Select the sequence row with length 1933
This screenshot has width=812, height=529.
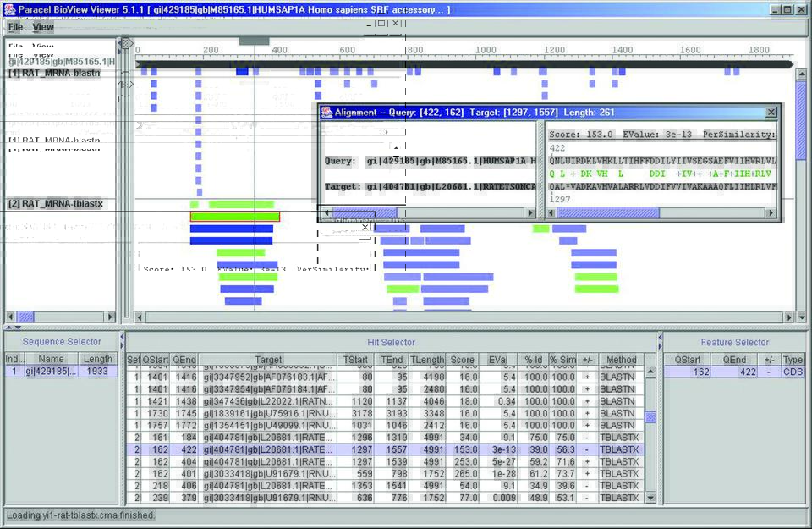59,372
